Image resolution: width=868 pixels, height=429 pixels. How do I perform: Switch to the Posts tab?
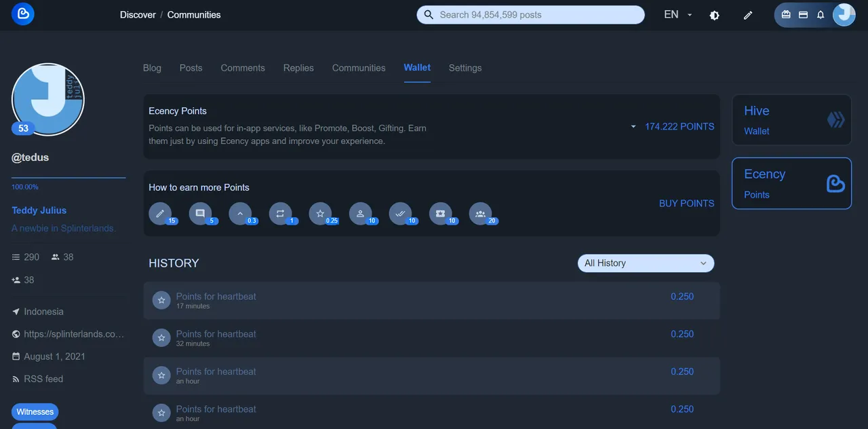pos(191,68)
